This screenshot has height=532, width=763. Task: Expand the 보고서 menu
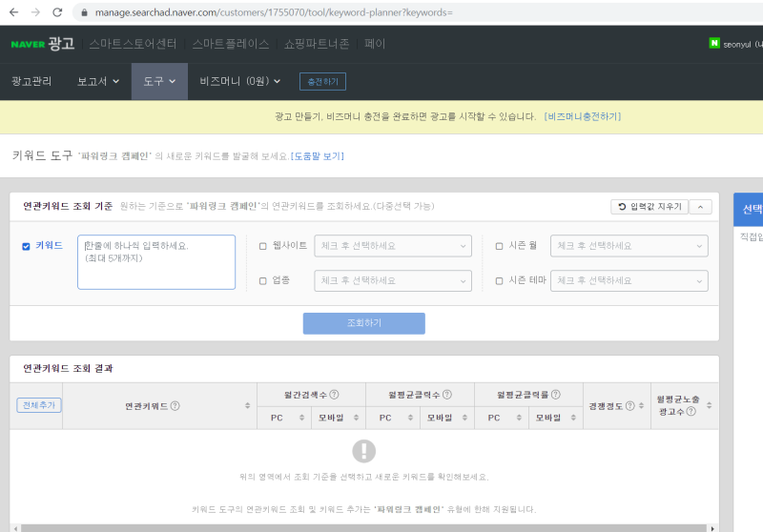(98, 81)
